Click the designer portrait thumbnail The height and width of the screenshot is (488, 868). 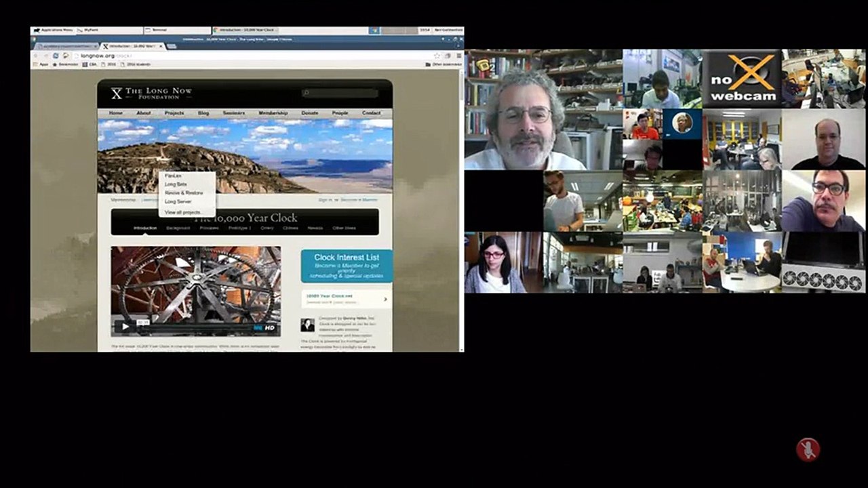pyautogui.click(x=308, y=325)
